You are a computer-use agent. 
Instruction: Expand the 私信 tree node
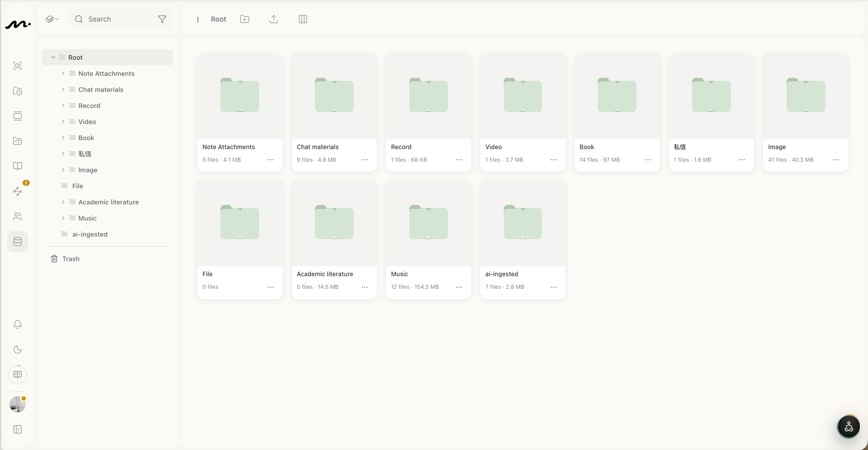coord(63,154)
